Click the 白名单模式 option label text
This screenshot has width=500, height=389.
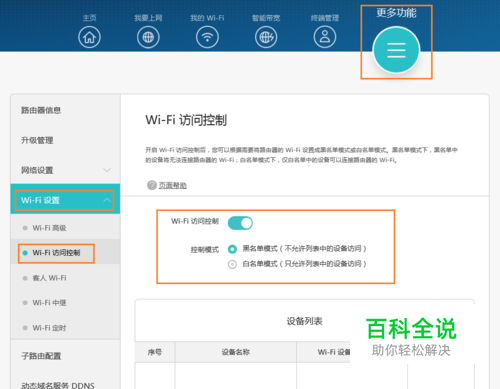pyautogui.click(x=304, y=264)
